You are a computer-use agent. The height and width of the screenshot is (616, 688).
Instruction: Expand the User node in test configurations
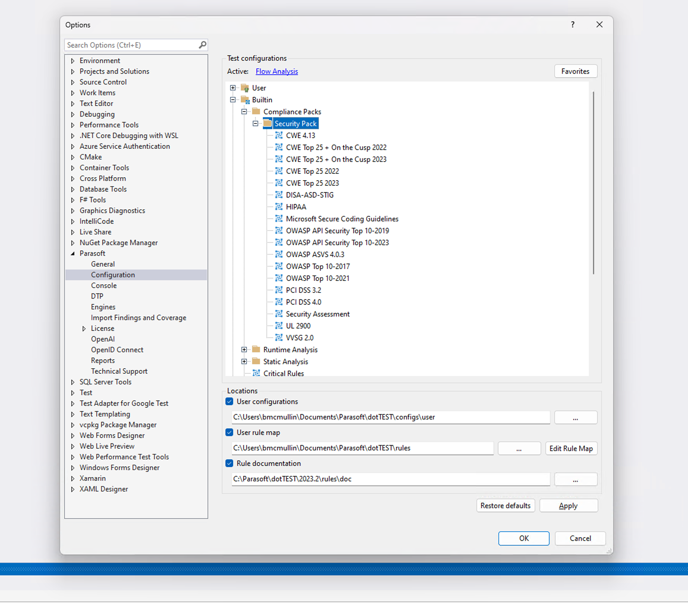tap(233, 88)
